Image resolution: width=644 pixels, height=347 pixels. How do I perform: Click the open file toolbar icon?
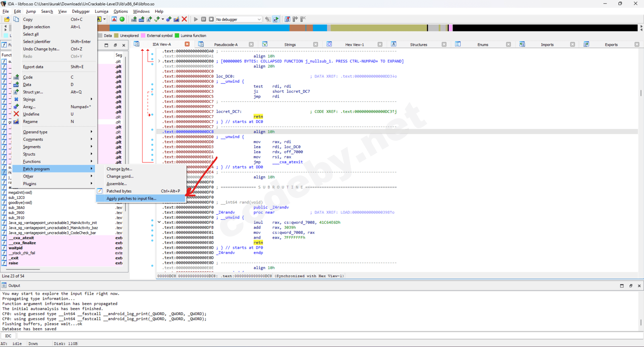point(7,19)
